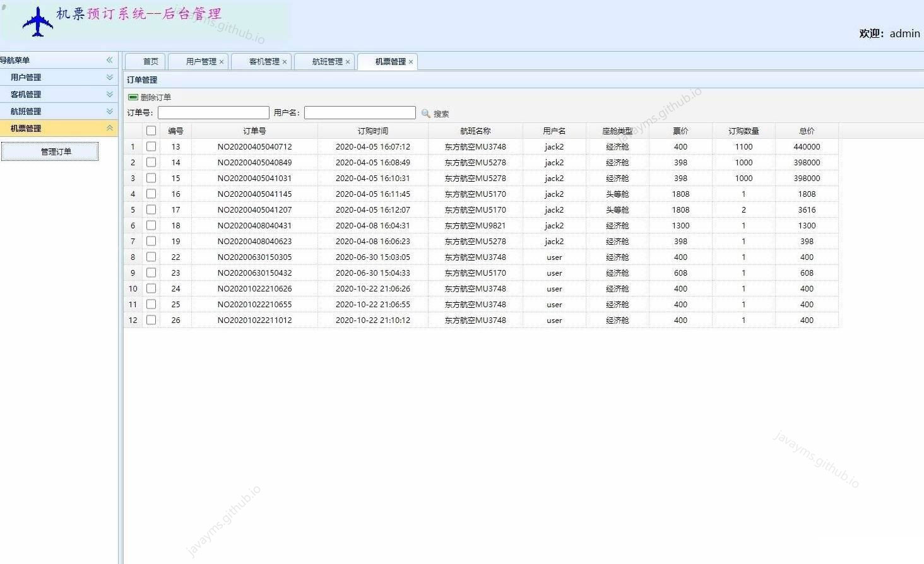
Task: Check order NO20200630150305 row checkbox
Action: tap(151, 257)
